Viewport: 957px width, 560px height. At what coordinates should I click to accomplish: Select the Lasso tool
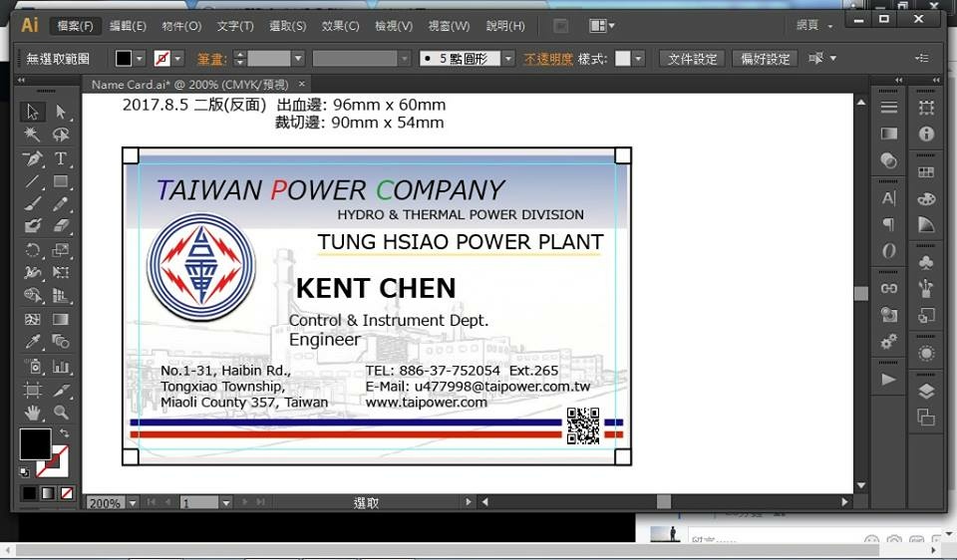pyautogui.click(x=60, y=135)
